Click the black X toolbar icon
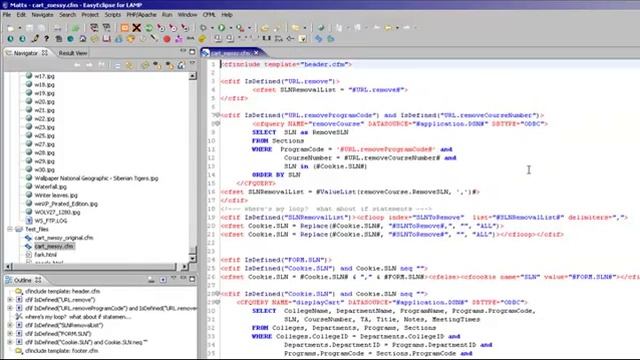This screenshot has width=640, height=360. (x=137, y=28)
